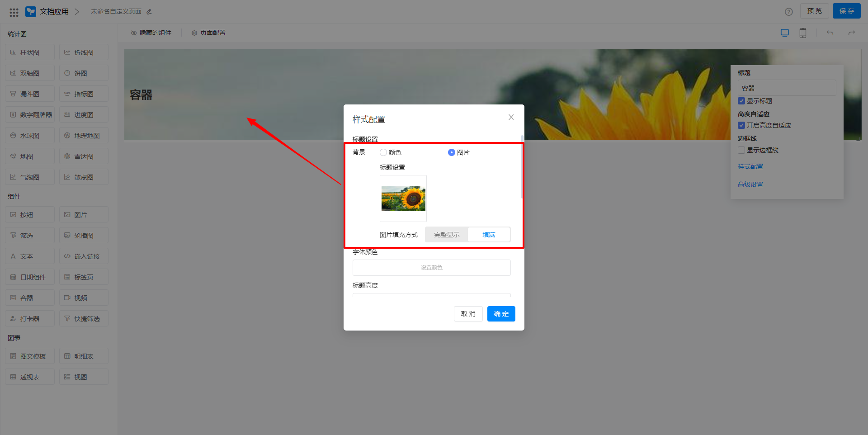868x435 pixels.
Task: Uncheck 显示标题 in the right panel
Action: [741, 101]
